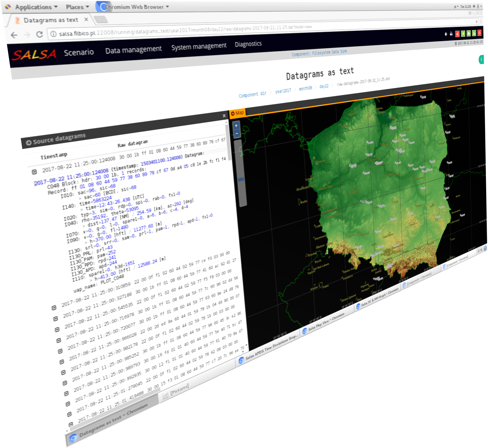Expand the 11:25:00:992935 datagram row
488x448 pixels.
pos(68,404)
